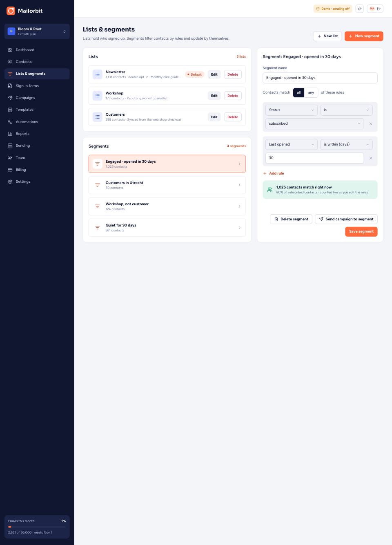
Task: Toggle theme icon in top bar
Action: (359, 9)
